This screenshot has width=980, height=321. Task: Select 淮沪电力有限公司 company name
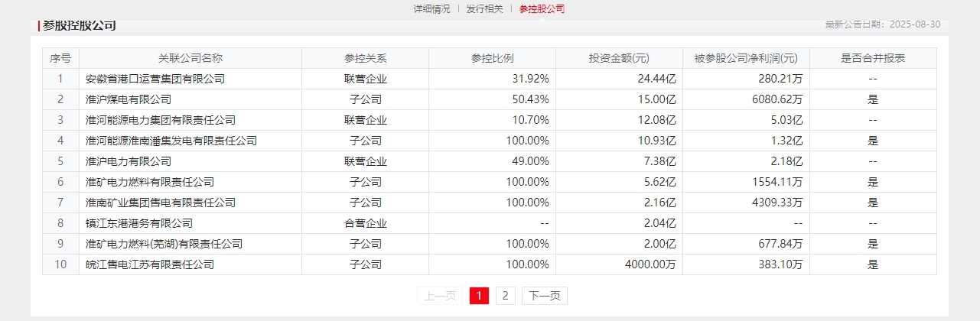pos(129,161)
